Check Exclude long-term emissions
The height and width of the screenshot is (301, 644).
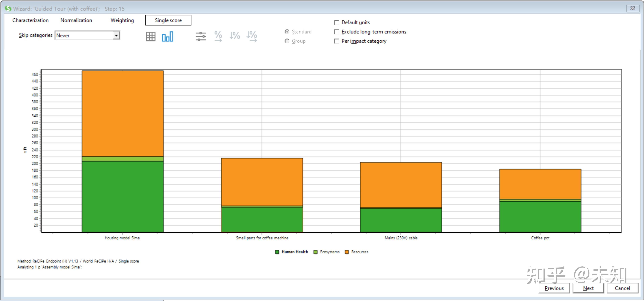pyautogui.click(x=337, y=32)
